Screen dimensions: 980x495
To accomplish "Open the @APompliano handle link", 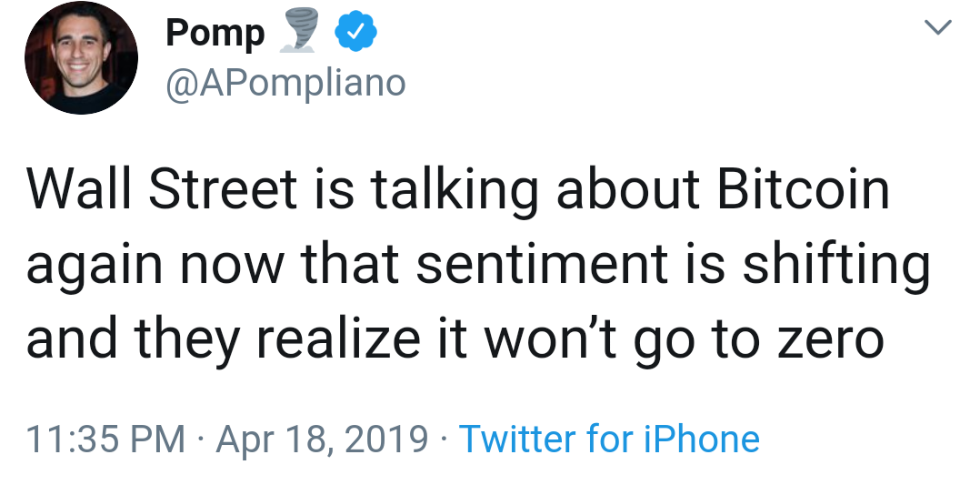I will pyautogui.click(x=285, y=83).
